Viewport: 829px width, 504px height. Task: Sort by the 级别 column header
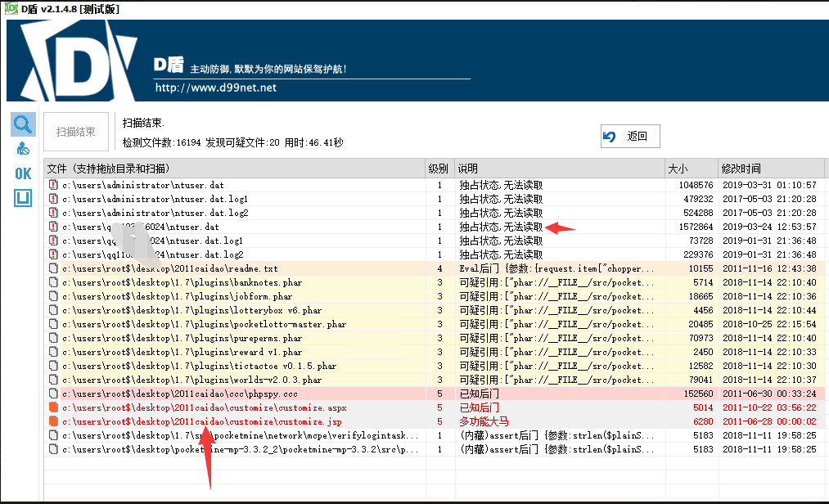[x=438, y=169]
